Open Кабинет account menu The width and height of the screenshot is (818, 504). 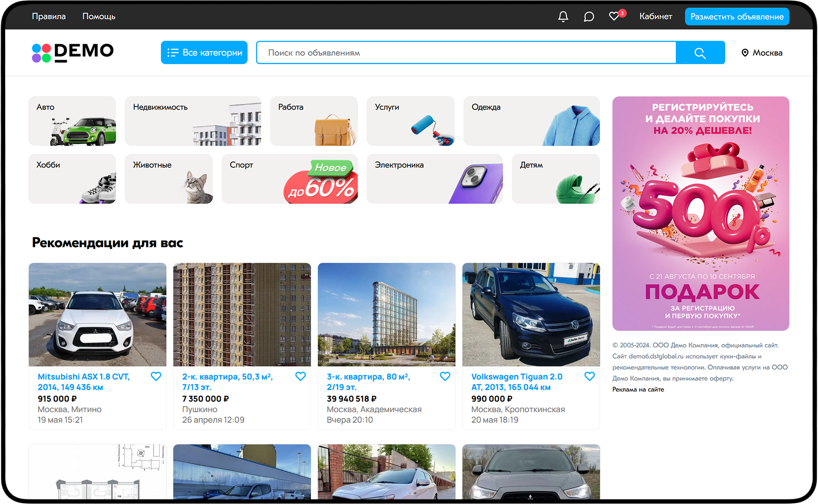coord(655,16)
